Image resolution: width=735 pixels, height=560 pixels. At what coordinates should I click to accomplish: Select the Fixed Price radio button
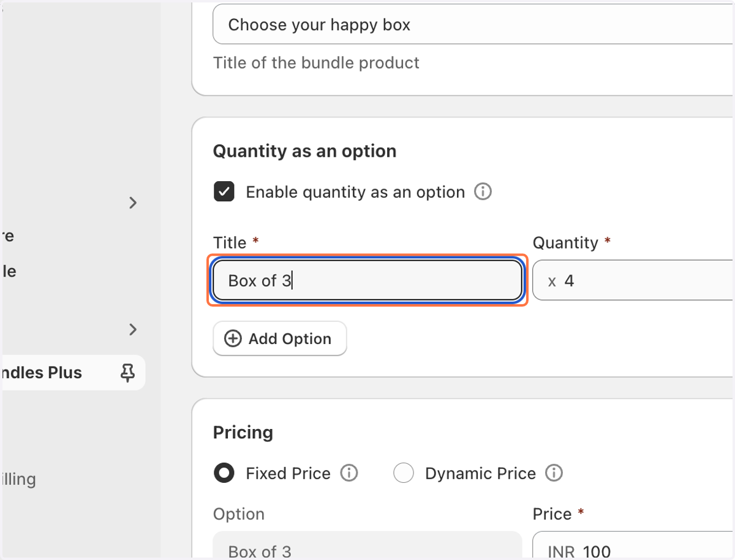[224, 473]
